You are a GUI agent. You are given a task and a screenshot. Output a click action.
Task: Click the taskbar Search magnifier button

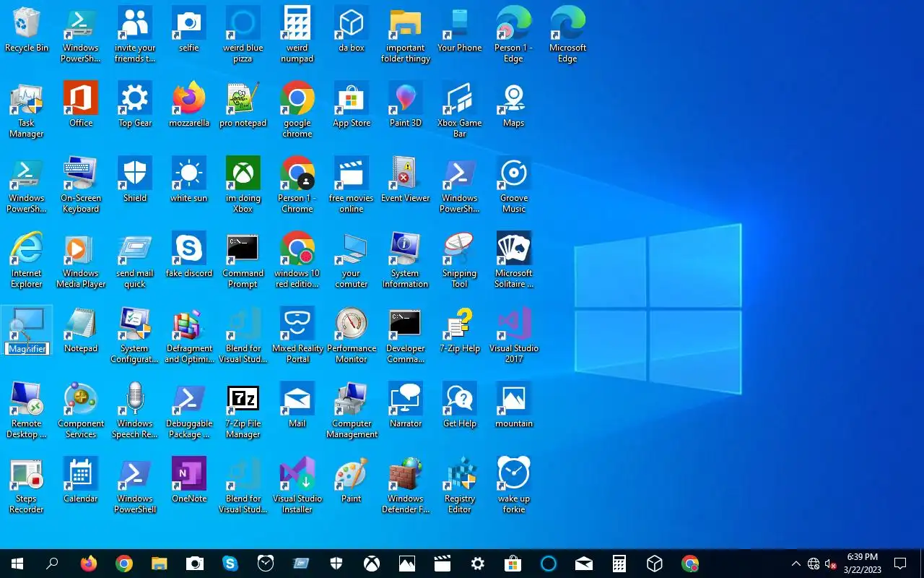click(x=52, y=564)
